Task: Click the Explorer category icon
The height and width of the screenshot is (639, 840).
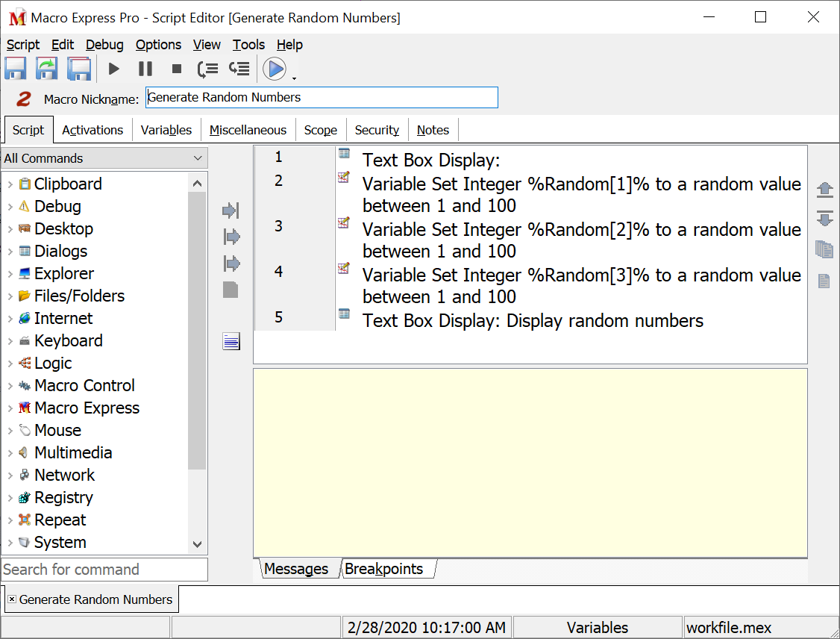Action: 25,273
